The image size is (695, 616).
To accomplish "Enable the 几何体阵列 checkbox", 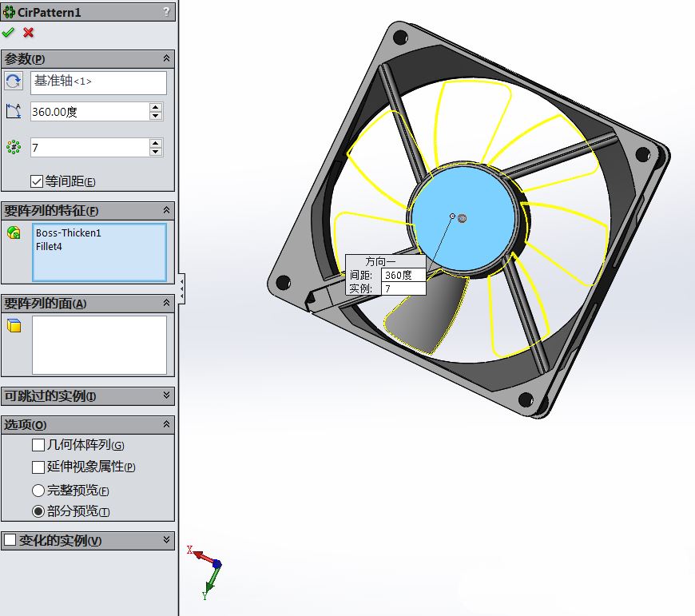I will click(38, 444).
